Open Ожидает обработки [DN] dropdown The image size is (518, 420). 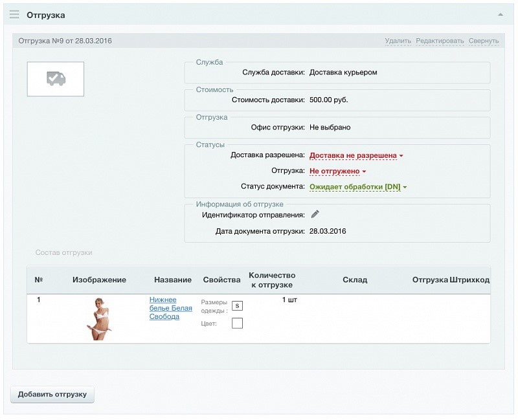[x=358, y=187]
